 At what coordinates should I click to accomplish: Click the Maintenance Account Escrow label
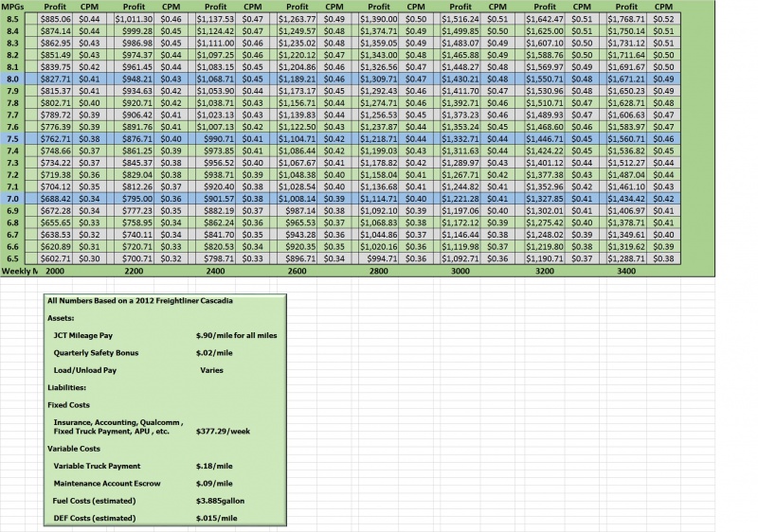pyautogui.click(x=107, y=483)
